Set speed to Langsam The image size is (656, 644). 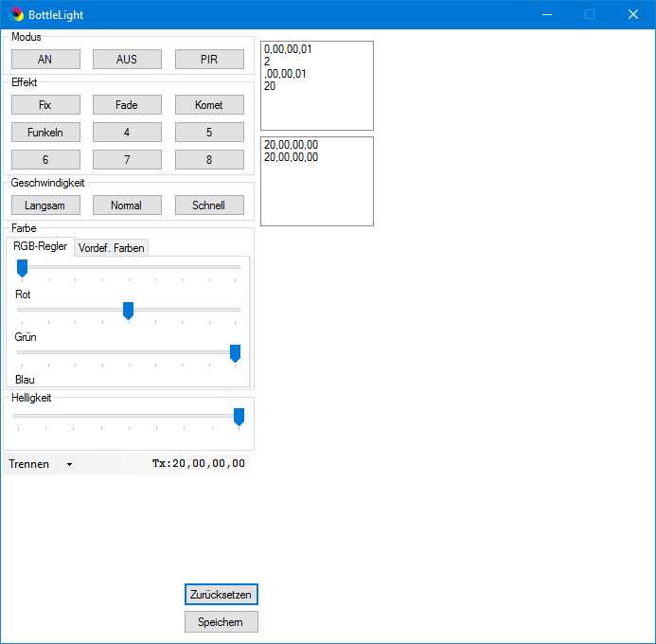[x=45, y=206]
